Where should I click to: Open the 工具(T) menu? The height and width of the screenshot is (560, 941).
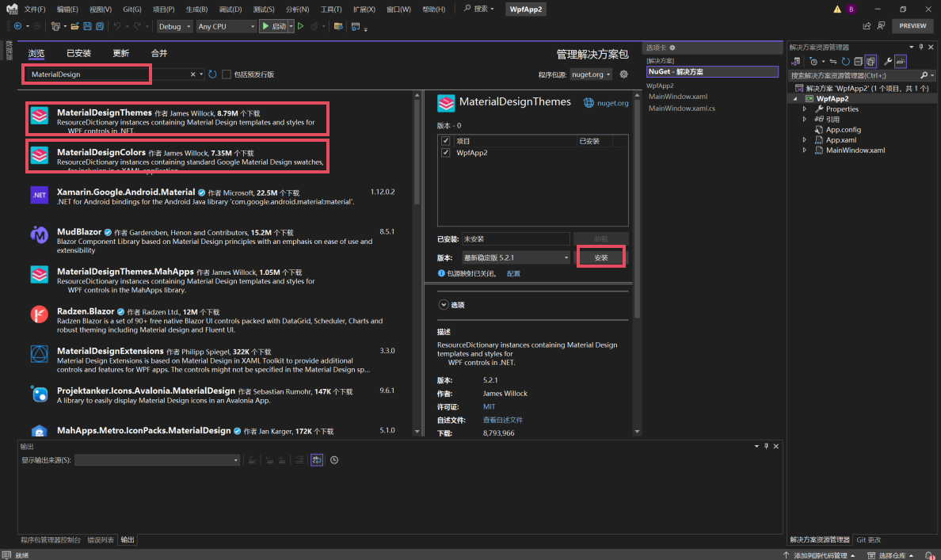click(x=330, y=9)
